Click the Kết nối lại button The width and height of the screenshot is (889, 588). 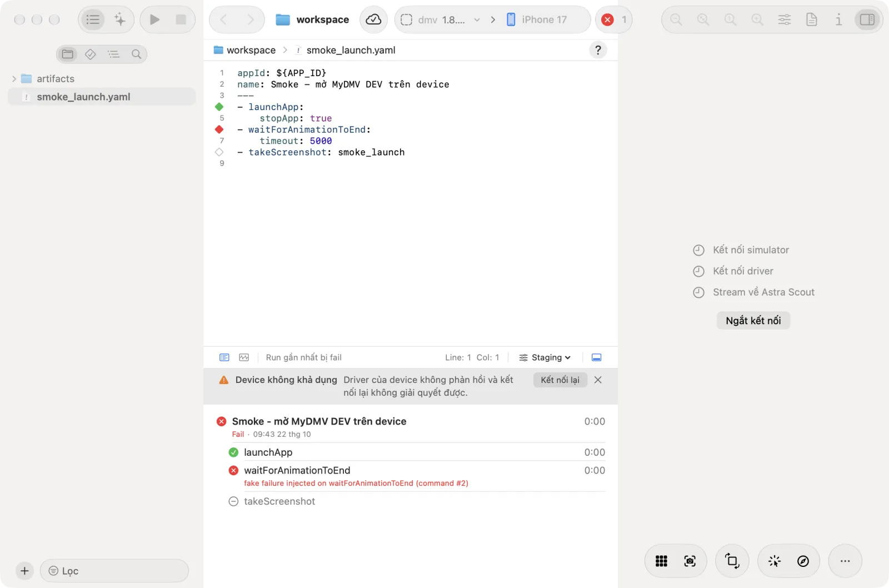pyautogui.click(x=560, y=380)
